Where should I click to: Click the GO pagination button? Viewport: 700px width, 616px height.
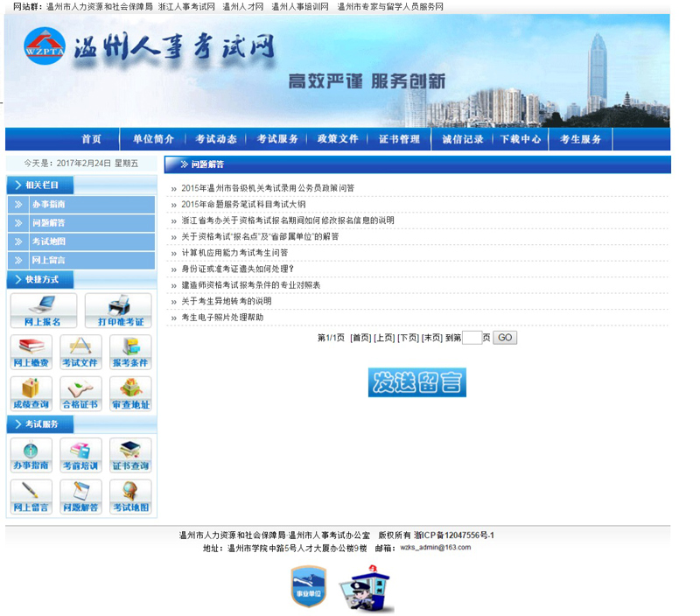point(505,338)
